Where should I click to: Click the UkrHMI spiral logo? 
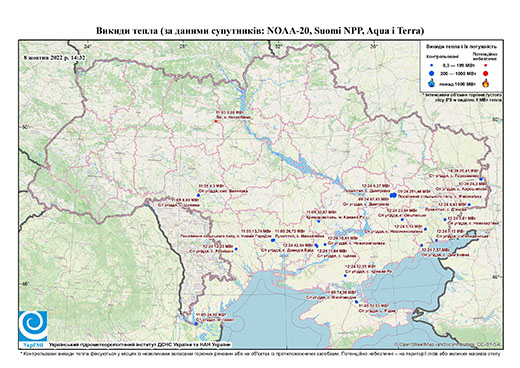point(33,326)
